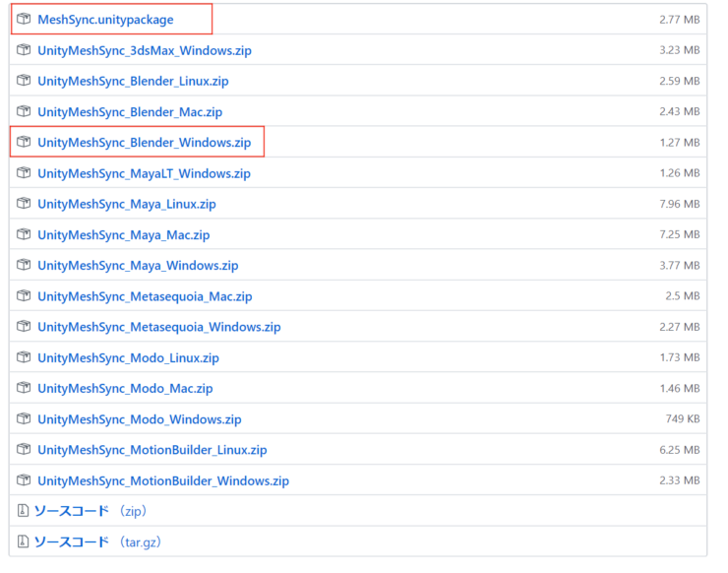Download UnityMeshSync_Metasequoia_Mac.zip
Image resolution: width=728 pixels, height=573 pixels.
point(145,296)
